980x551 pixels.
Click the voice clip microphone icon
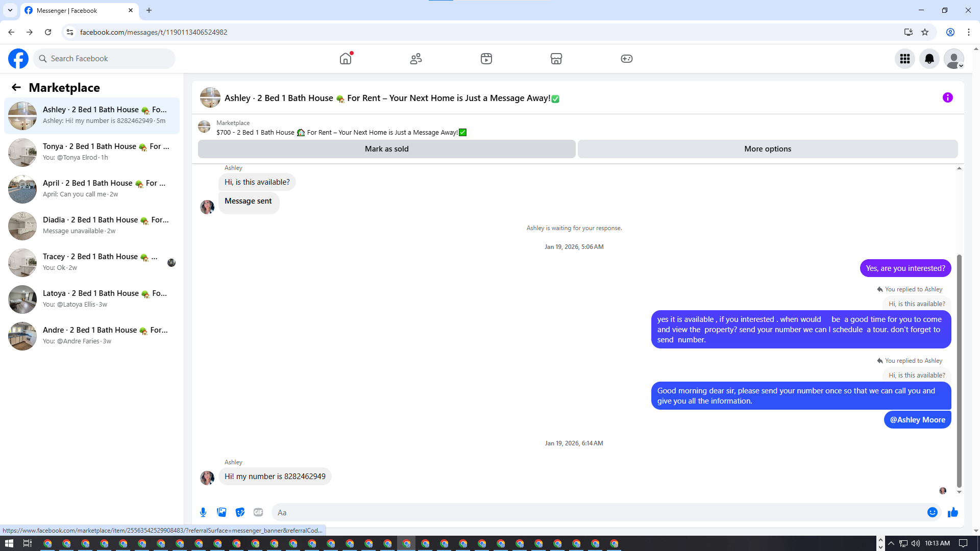(203, 512)
